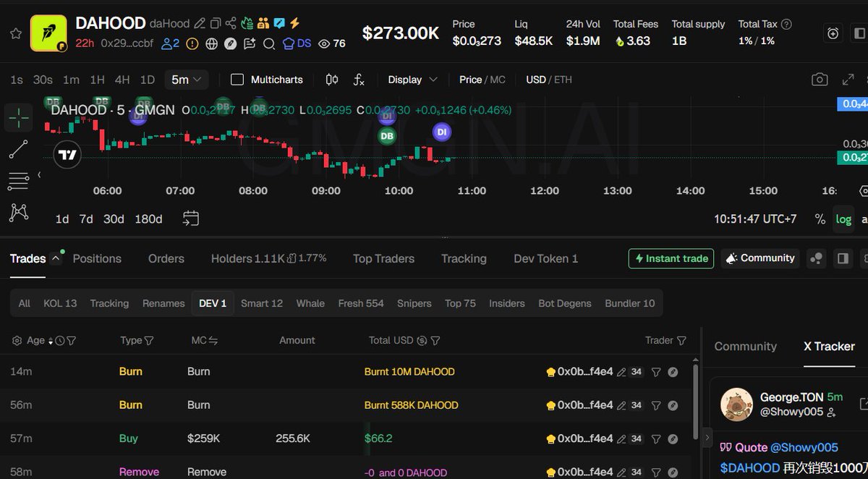Star DAHOOD as a favorite
868x479 pixels.
15,33
